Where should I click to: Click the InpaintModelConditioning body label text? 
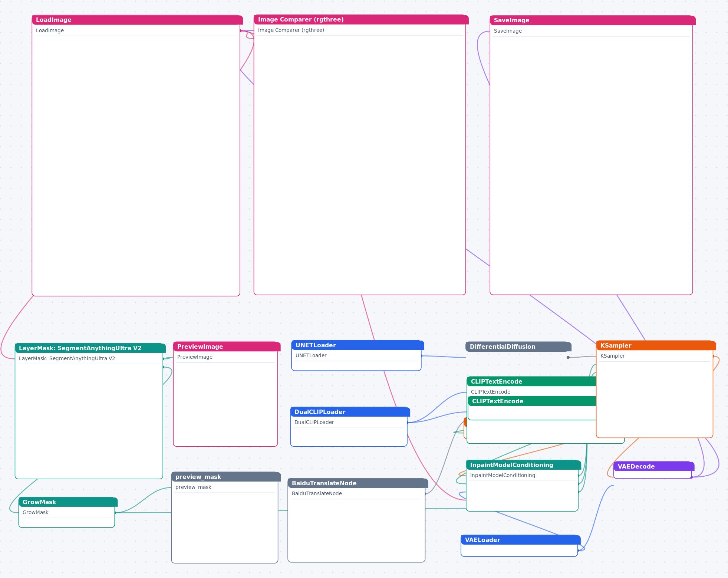click(503, 475)
